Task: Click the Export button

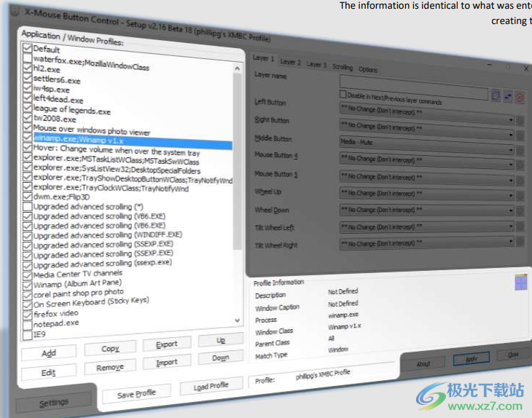Action: pos(167,344)
